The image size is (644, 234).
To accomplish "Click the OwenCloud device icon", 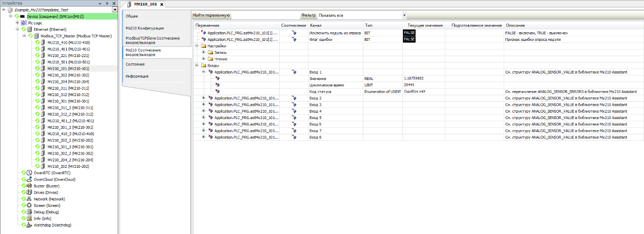I will click(x=29, y=179).
